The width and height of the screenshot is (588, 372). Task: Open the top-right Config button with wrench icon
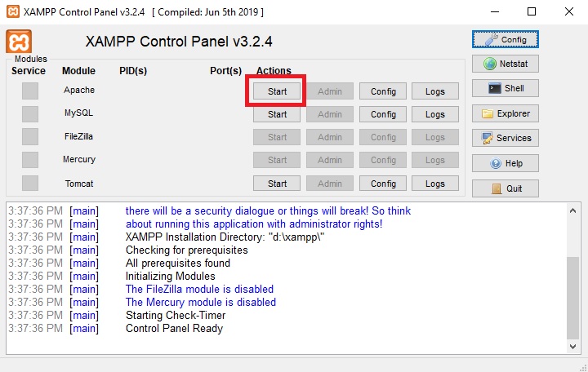506,39
